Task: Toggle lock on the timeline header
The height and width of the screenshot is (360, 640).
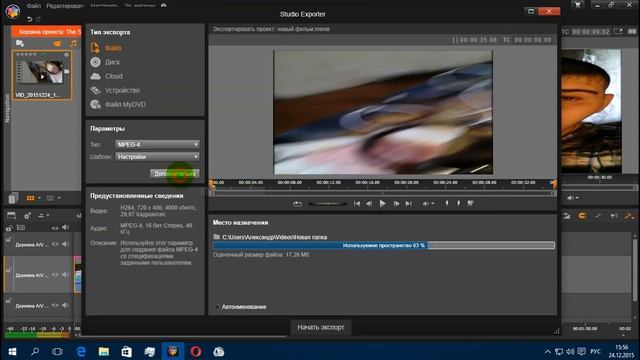Action: click(9, 228)
